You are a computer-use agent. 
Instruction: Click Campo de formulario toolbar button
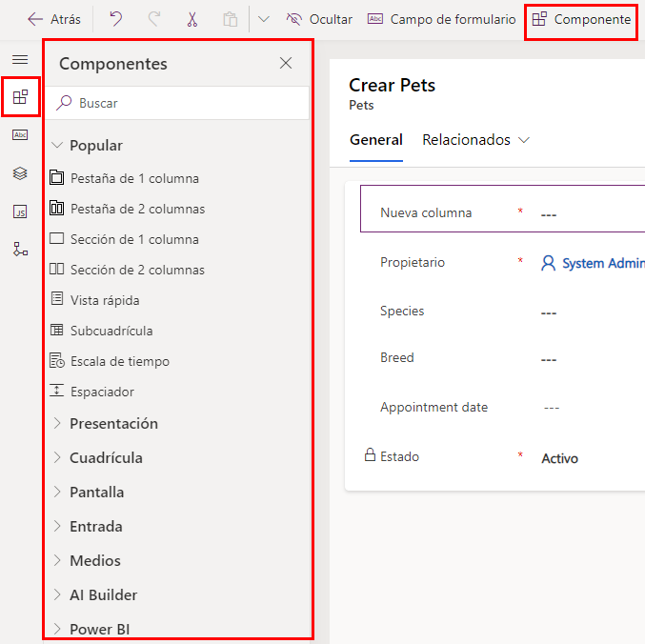point(441,19)
